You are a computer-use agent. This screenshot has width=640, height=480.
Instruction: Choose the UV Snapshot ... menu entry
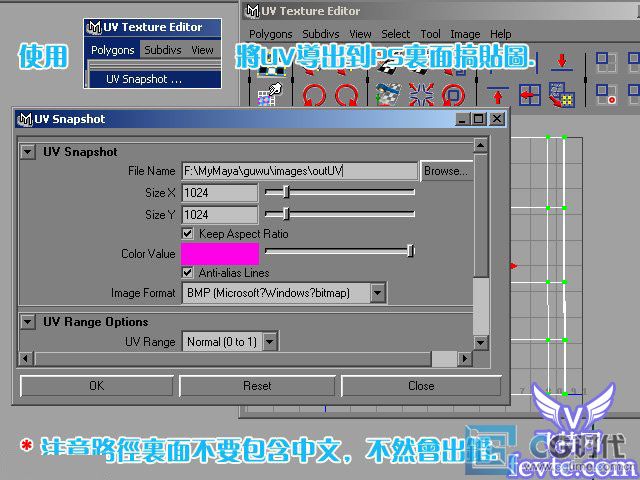pyautogui.click(x=155, y=79)
